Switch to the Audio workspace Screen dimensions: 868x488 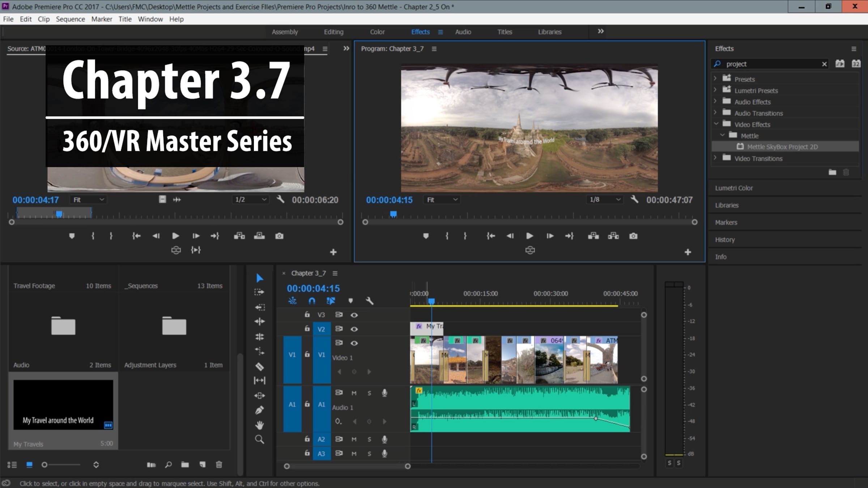coord(463,32)
